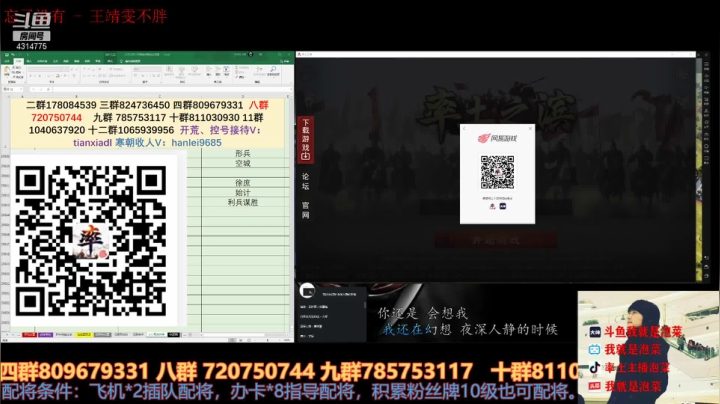Click the fx insert function button
Image resolution: width=720 pixels, height=404 pixels.
[x=47, y=89]
